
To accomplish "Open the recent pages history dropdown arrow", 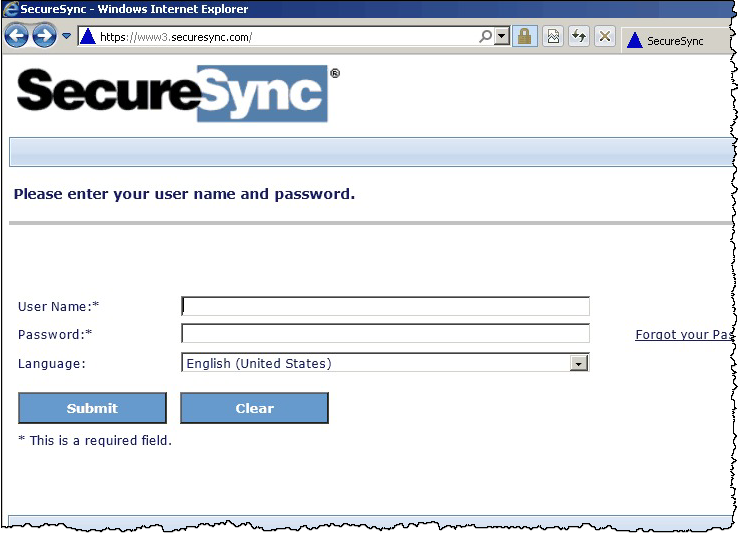I will (x=67, y=36).
